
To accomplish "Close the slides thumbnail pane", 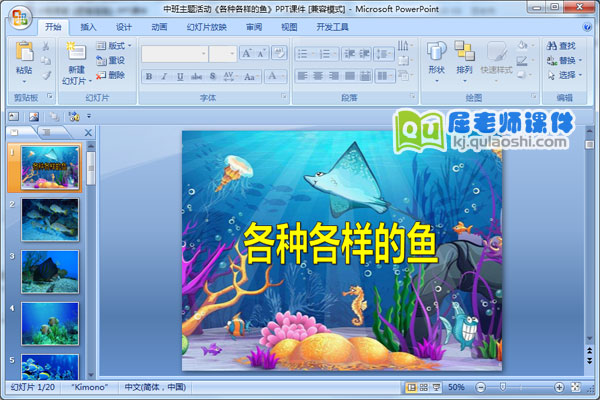I will coord(88,132).
